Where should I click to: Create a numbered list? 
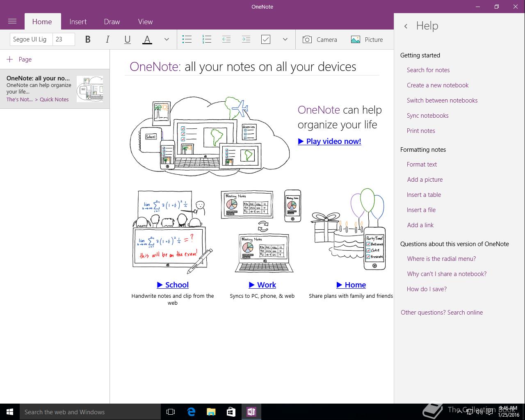pyautogui.click(x=207, y=39)
